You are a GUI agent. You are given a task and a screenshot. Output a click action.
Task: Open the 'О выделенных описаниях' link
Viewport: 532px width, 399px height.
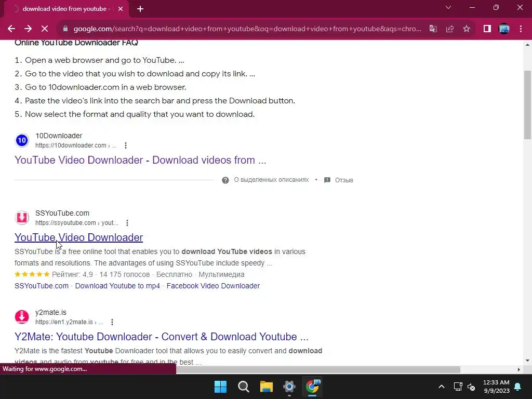pos(271,180)
